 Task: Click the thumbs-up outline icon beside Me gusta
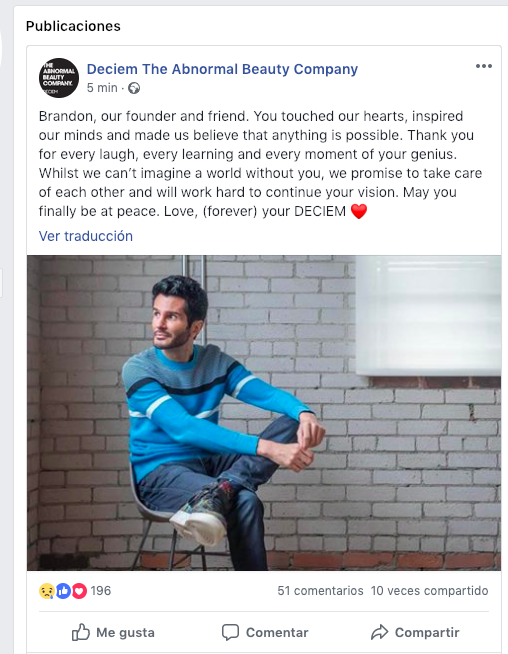pyautogui.click(x=80, y=632)
